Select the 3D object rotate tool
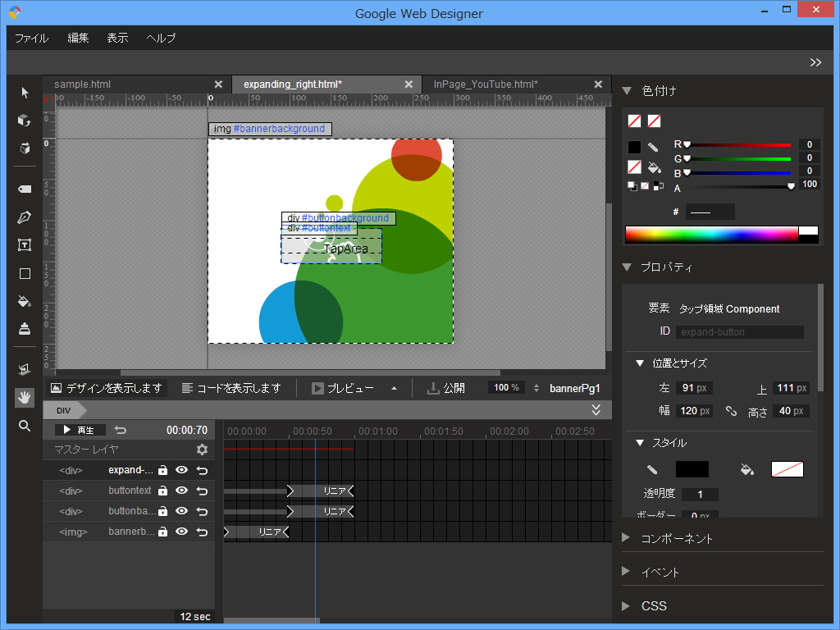This screenshot has height=630, width=840. coord(25,121)
